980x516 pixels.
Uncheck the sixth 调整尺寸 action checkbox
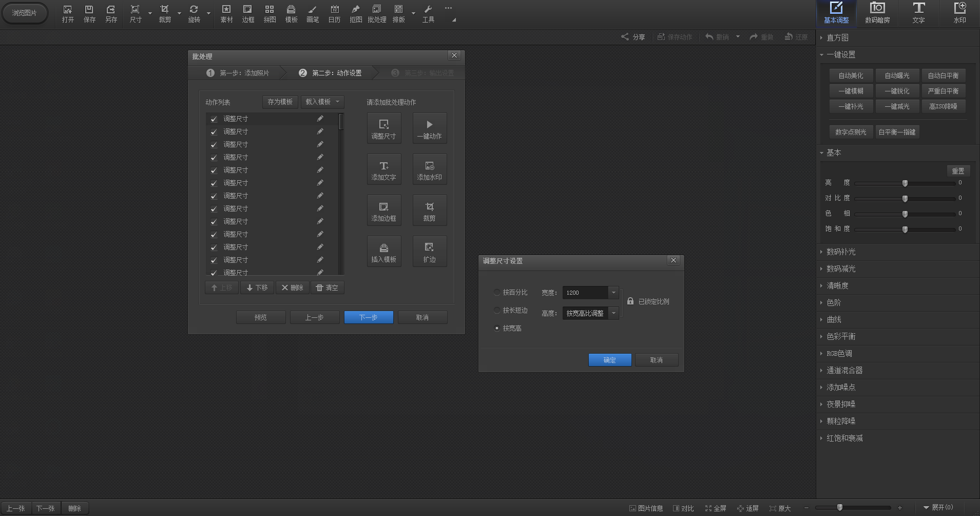click(x=214, y=183)
